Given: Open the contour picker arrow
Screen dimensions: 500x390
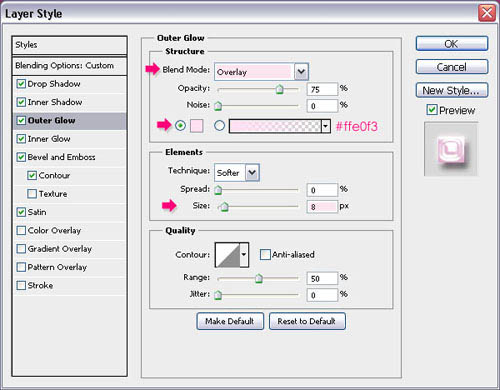Looking at the screenshot, I should pos(244,255).
